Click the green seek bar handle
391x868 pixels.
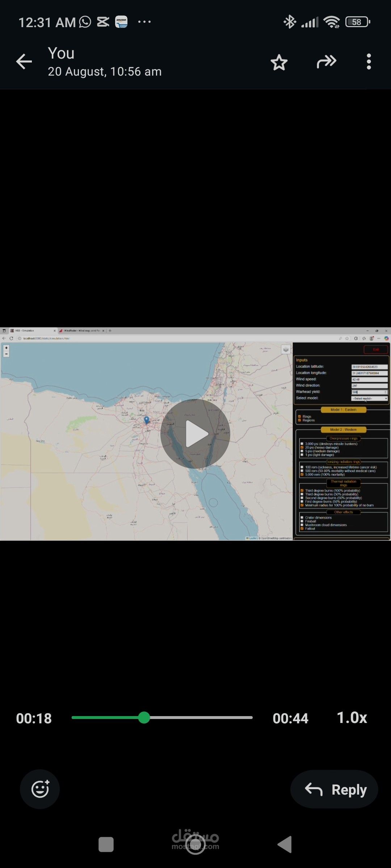point(144,718)
